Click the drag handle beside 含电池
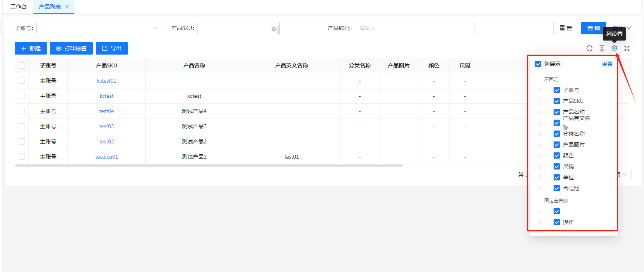 (x=540, y=188)
